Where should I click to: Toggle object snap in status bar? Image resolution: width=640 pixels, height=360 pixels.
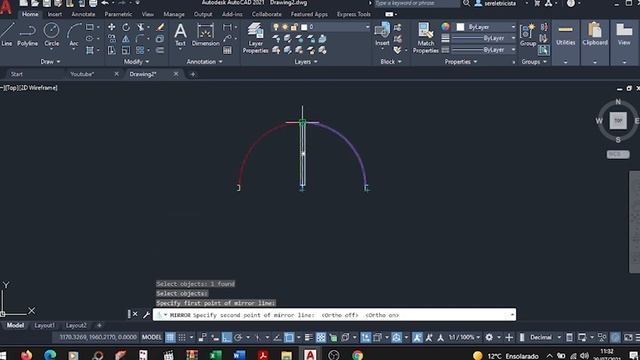point(289,337)
